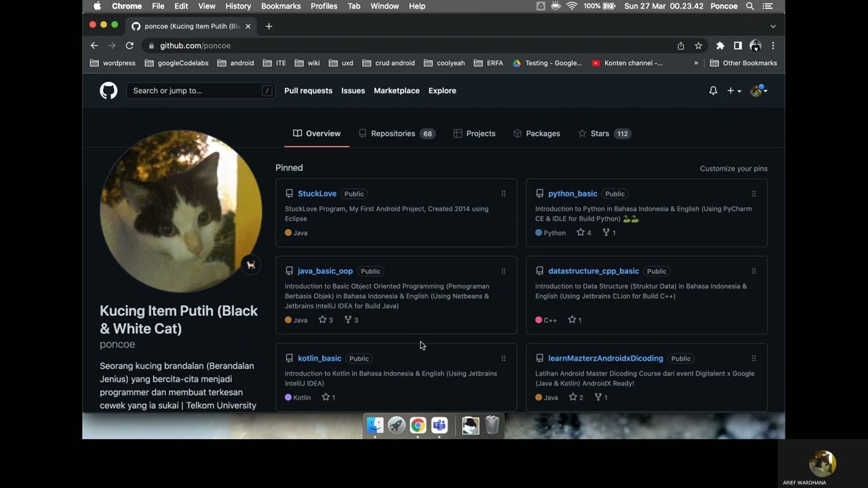The width and height of the screenshot is (868, 488).
Task: Switch to the Stars tab
Action: tap(604, 134)
